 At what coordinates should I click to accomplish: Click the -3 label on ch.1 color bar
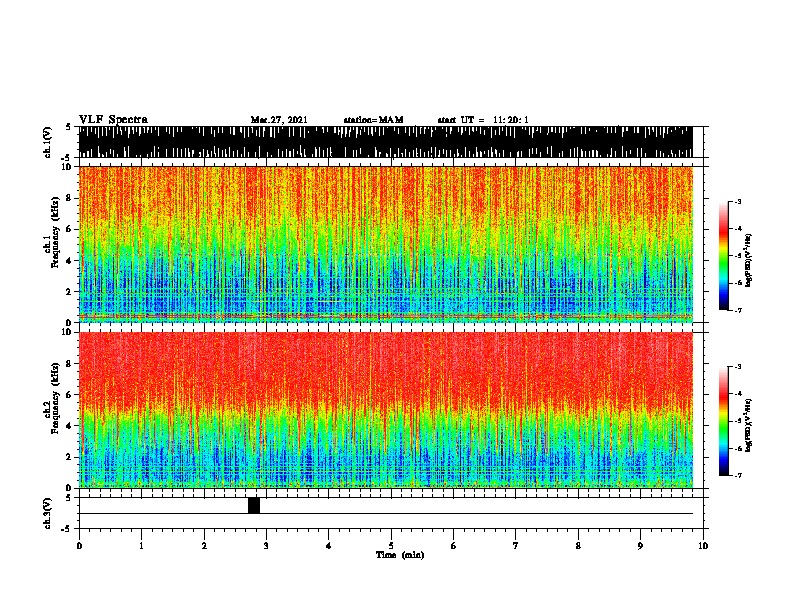coord(738,201)
